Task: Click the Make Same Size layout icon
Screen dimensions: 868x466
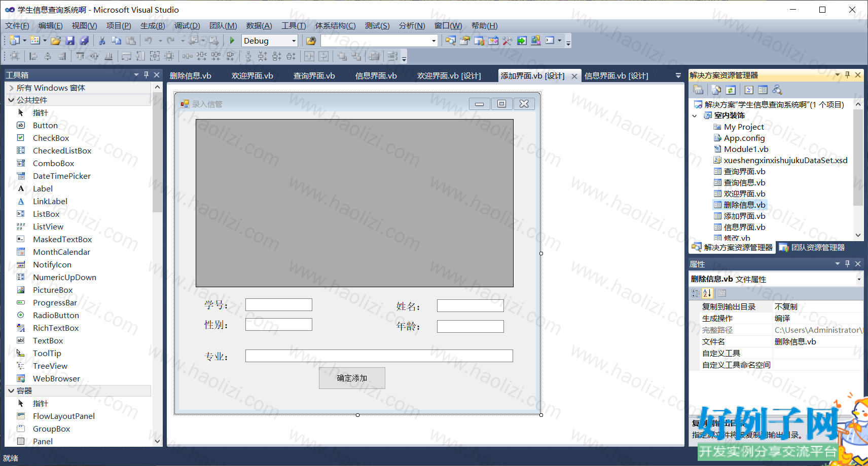Action: click(155, 56)
